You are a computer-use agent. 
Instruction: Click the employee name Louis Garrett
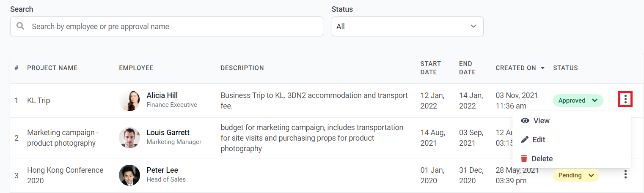coord(168,133)
